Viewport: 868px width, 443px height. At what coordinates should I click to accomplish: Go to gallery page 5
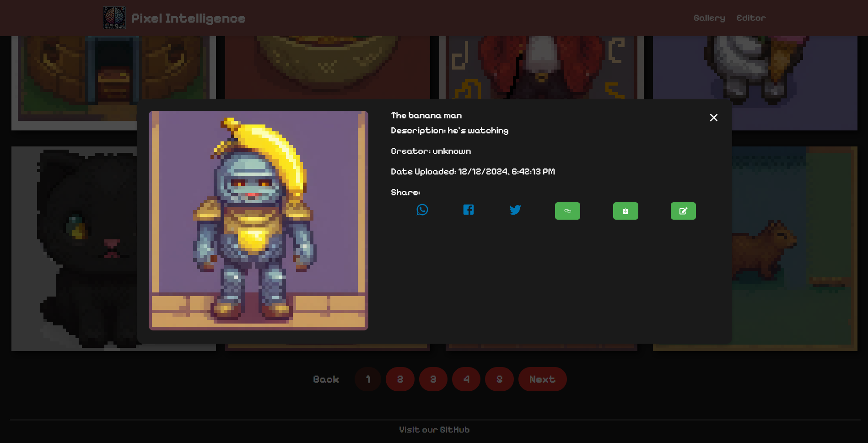(x=499, y=379)
